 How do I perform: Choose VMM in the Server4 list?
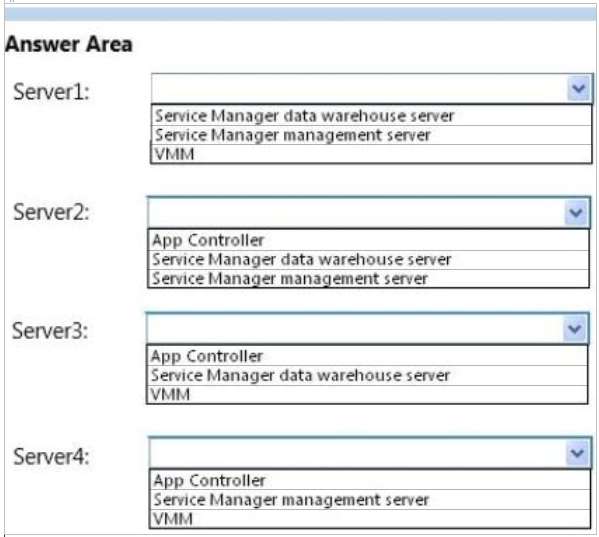(x=370, y=519)
